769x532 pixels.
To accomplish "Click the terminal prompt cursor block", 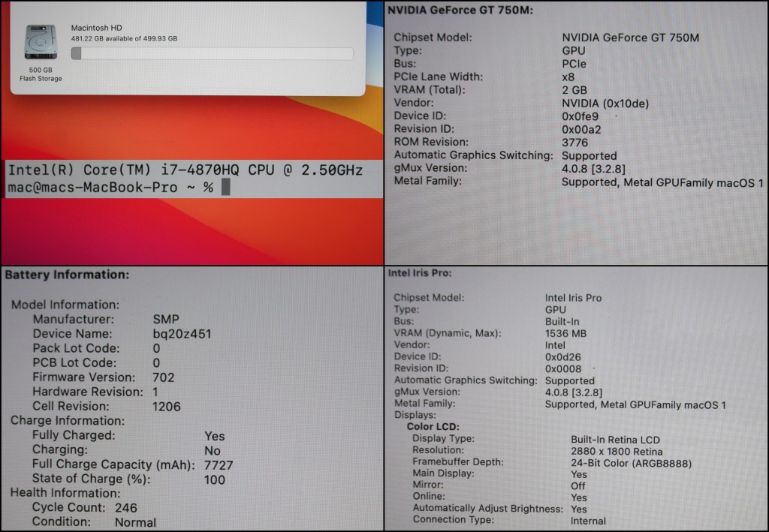I will point(225,187).
